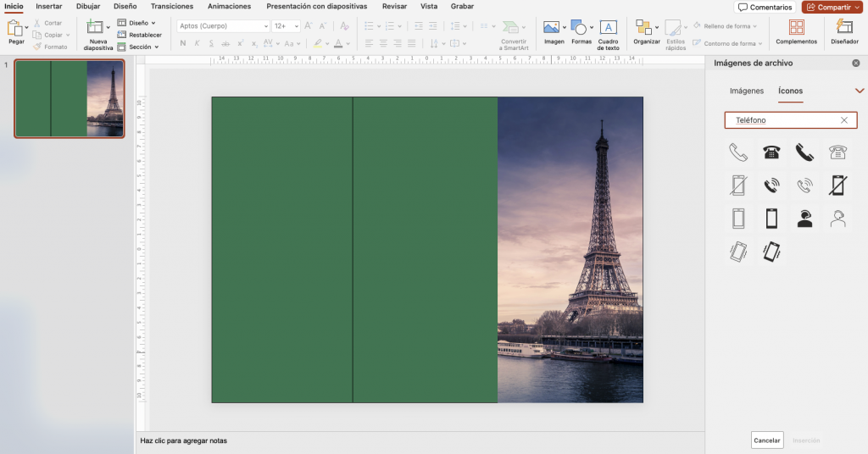The width and height of the screenshot is (868, 454).
Task: Toggle underline formatting S button
Action: point(211,43)
